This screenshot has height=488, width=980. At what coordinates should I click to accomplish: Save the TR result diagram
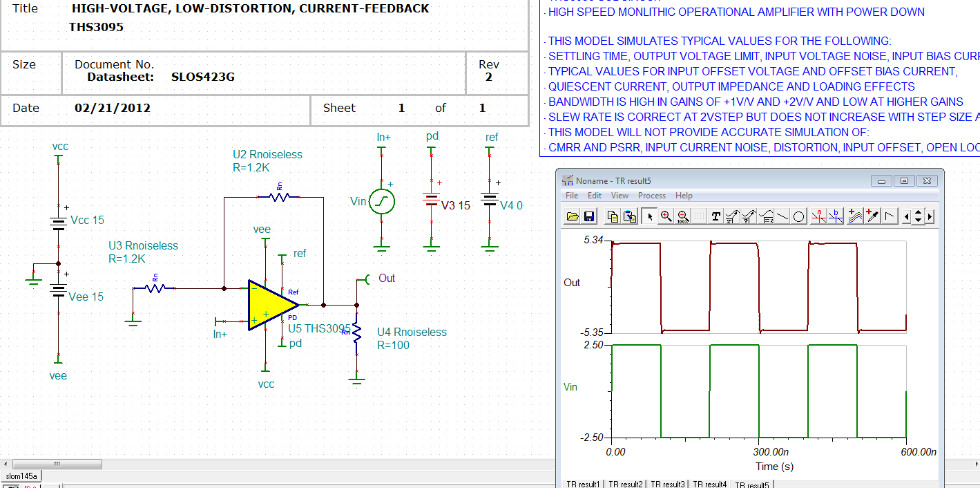[x=589, y=216]
